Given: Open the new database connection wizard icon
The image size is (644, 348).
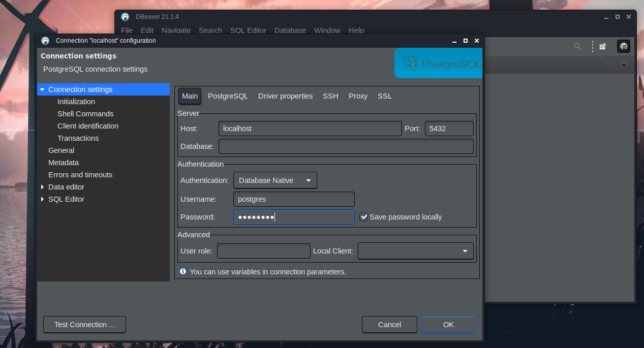Looking at the screenshot, I should 602,46.
